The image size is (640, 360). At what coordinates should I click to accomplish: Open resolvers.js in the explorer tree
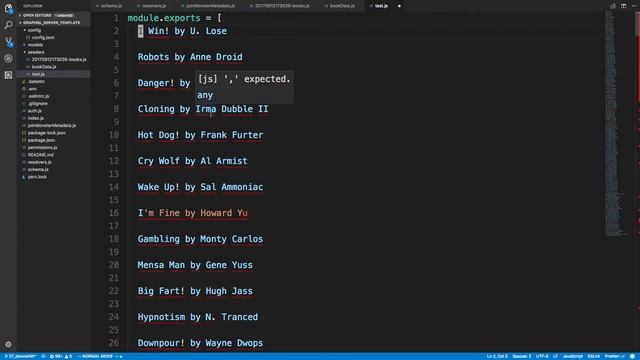pyautogui.click(x=39, y=162)
